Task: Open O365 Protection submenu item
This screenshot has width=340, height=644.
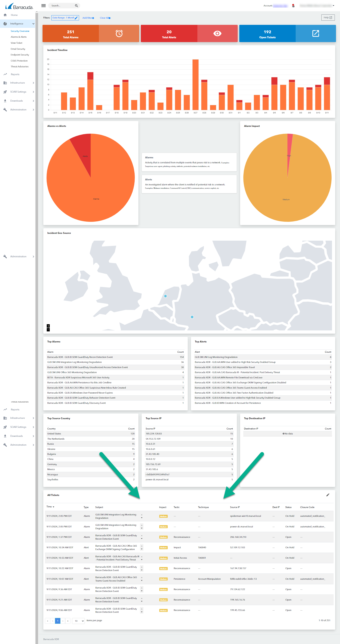Action: coord(19,61)
